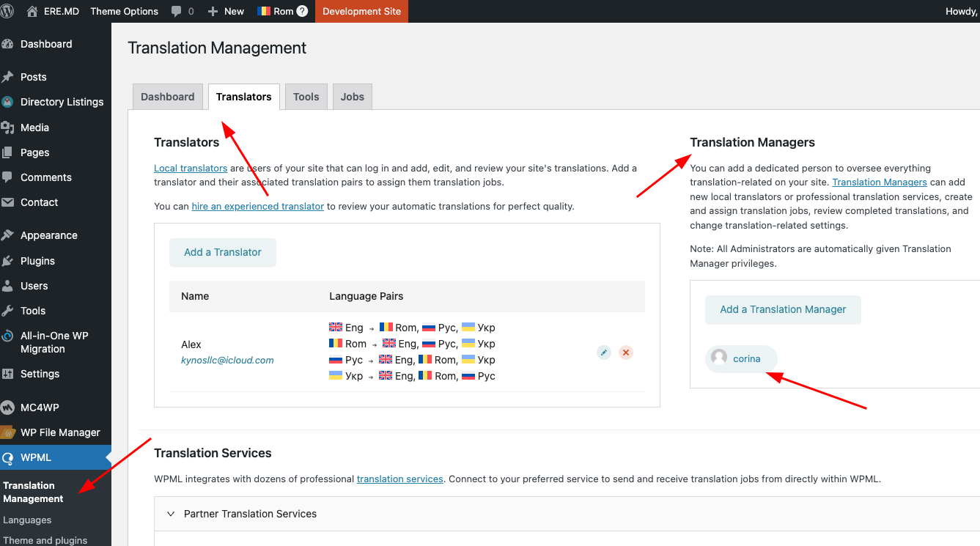
Task: Click translator name Alex
Action: point(191,344)
